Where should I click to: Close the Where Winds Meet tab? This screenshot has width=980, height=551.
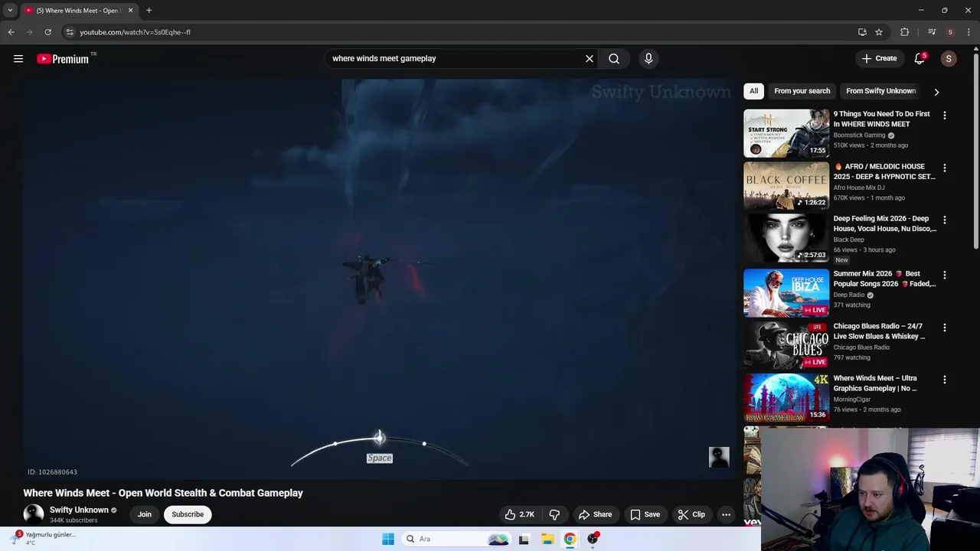coord(130,11)
